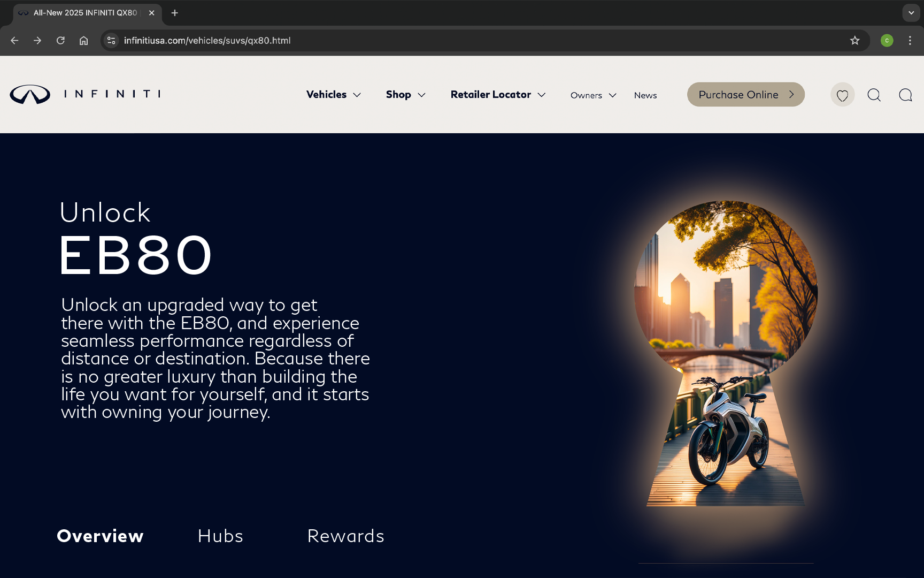Open the green profile avatar
The width and height of the screenshot is (924, 578).
click(x=887, y=41)
